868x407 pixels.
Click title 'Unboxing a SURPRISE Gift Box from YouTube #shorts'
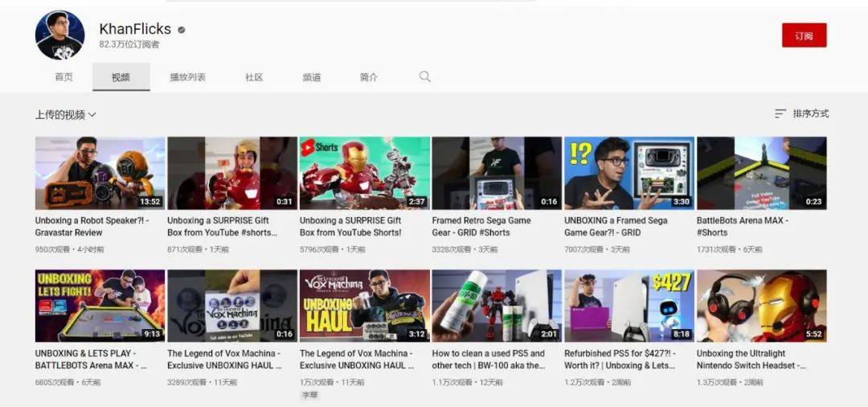222,227
